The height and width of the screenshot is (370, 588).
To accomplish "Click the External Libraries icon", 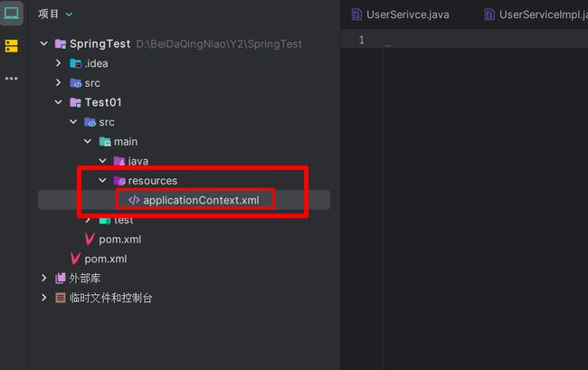I will click(x=61, y=279).
